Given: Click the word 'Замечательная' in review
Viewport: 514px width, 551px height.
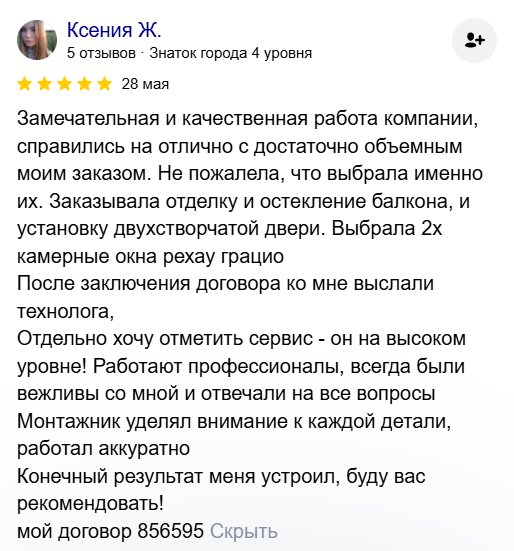Looking at the screenshot, I should (x=88, y=118).
